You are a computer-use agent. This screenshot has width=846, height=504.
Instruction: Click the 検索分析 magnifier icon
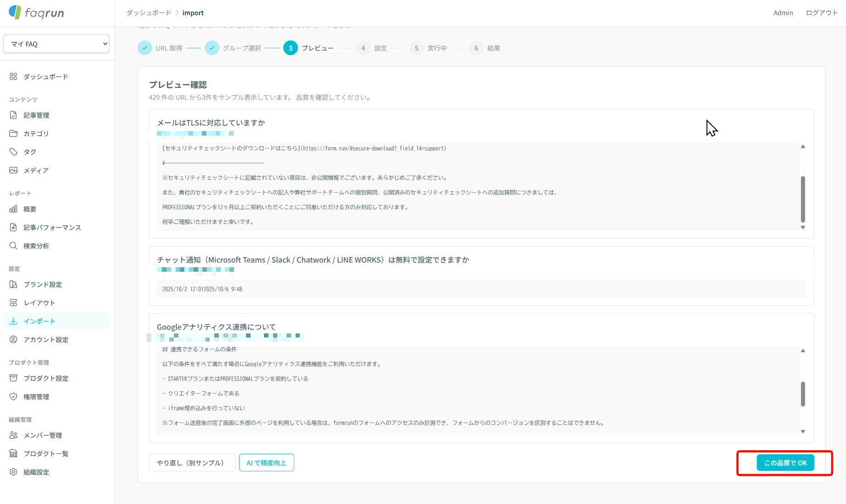(x=13, y=246)
